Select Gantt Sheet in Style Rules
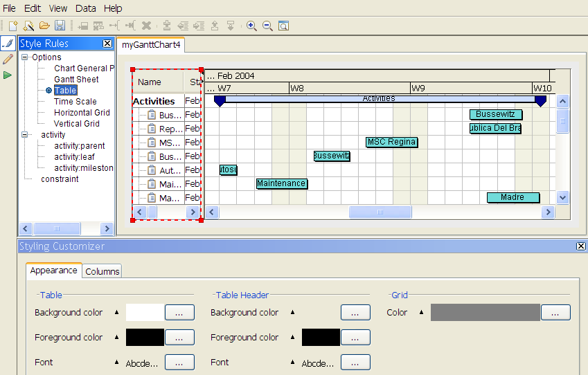Viewport: 588px width, 375px height. point(76,80)
